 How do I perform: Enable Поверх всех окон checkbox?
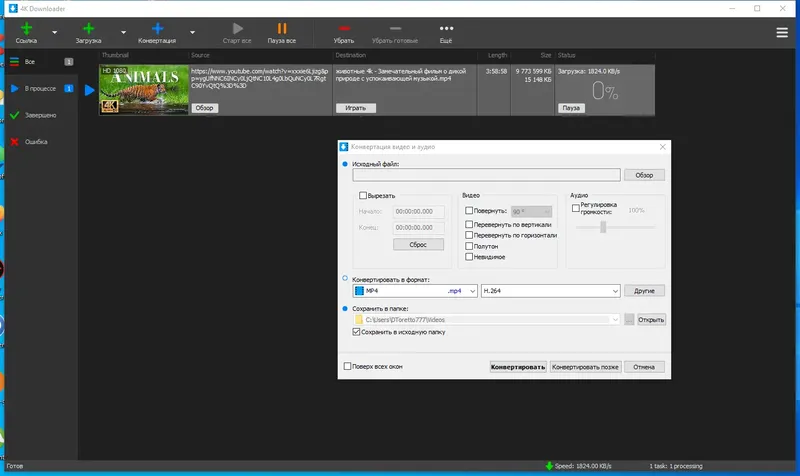pos(347,366)
